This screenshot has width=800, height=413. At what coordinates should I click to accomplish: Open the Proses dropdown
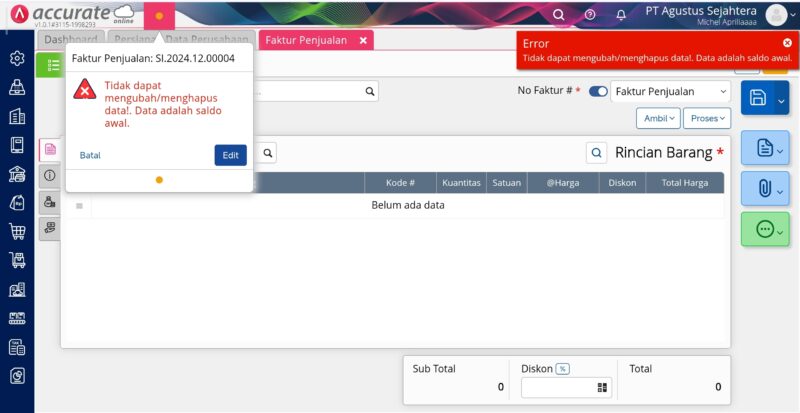[708, 118]
